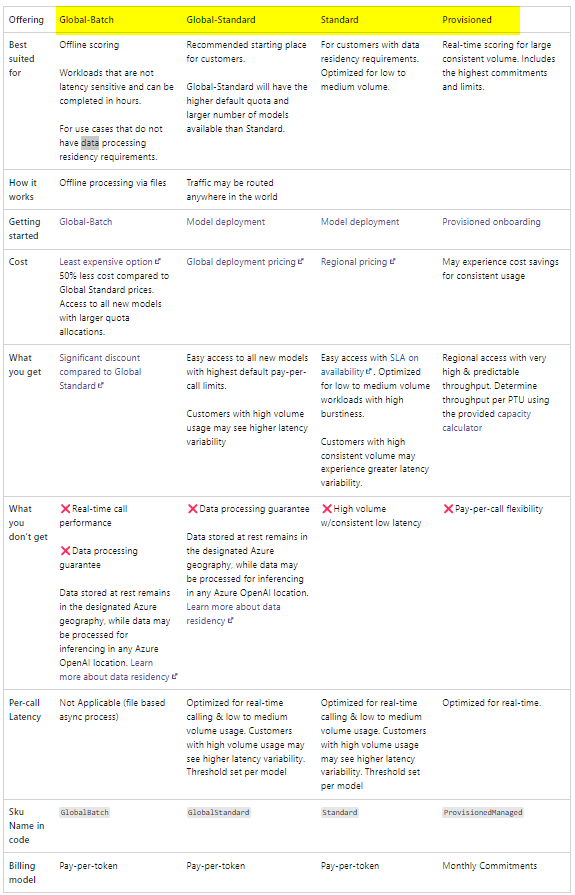Click external icon next to Global deployment pricing
The image size is (575, 895).
tap(300, 261)
